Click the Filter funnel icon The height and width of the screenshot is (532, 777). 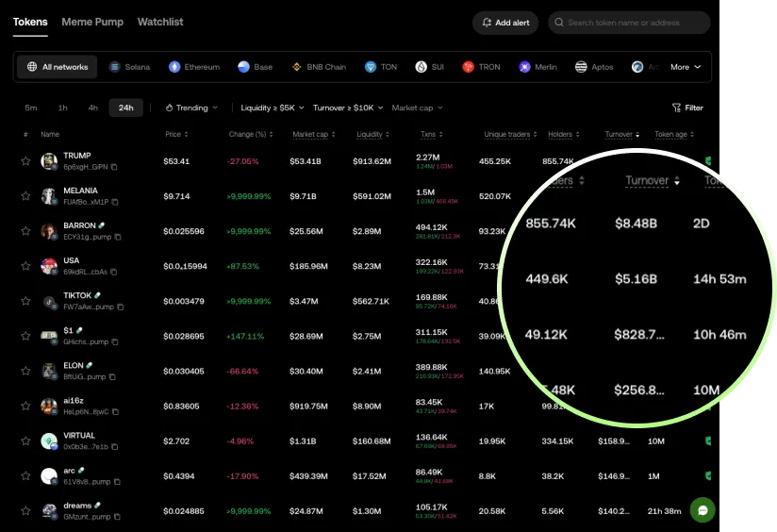(677, 108)
